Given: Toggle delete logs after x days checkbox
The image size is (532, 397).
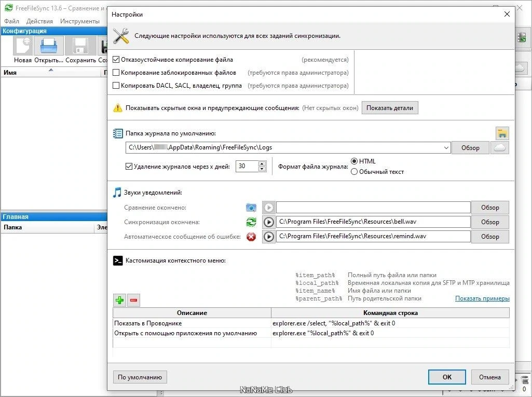Looking at the screenshot, I should (129, 166).
